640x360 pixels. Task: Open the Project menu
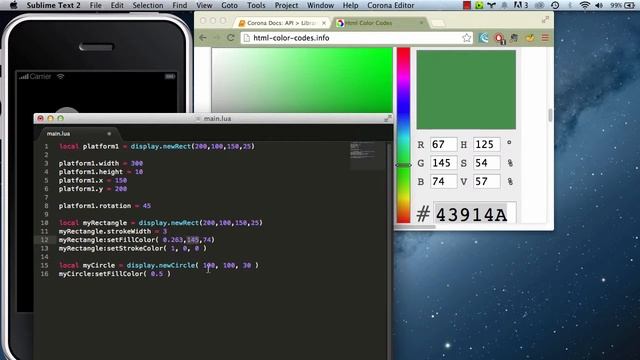pos(286,5)
